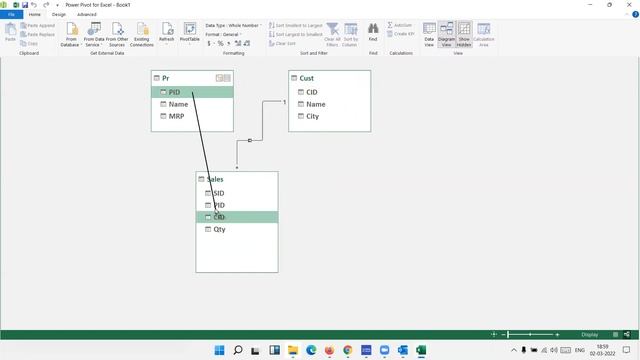The image size is (640, 360).
Task: Click Paste Append
Action: (x=38, y=25)
